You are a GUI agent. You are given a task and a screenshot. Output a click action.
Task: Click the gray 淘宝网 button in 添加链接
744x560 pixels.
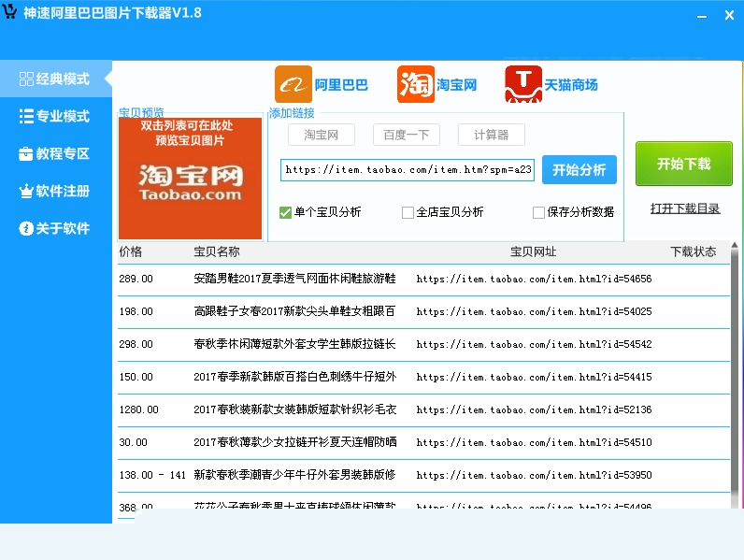(322, 135)
